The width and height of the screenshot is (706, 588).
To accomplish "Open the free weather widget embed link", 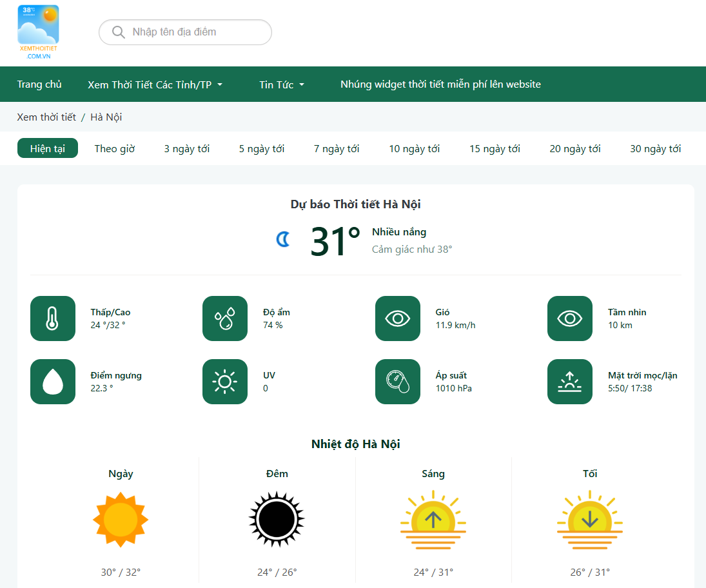I will (x=440, y=84).
